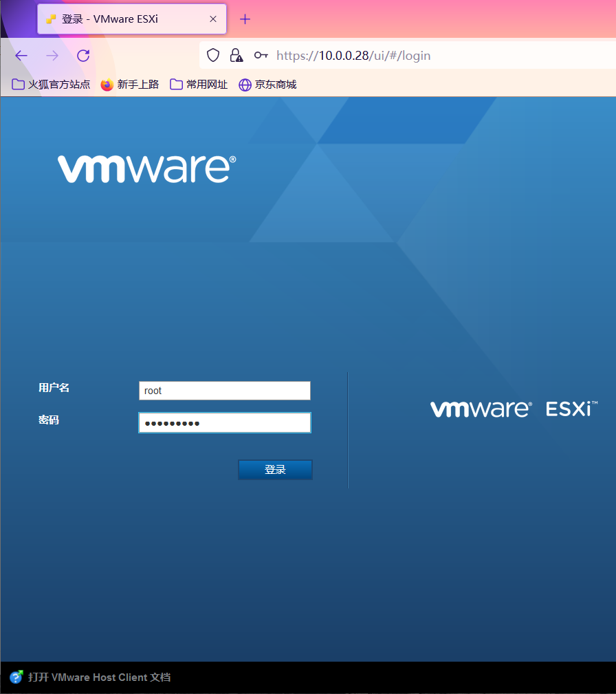This screenshot has width=616, height=694.
Task: Click the 密码 password field
Action: 225,423
